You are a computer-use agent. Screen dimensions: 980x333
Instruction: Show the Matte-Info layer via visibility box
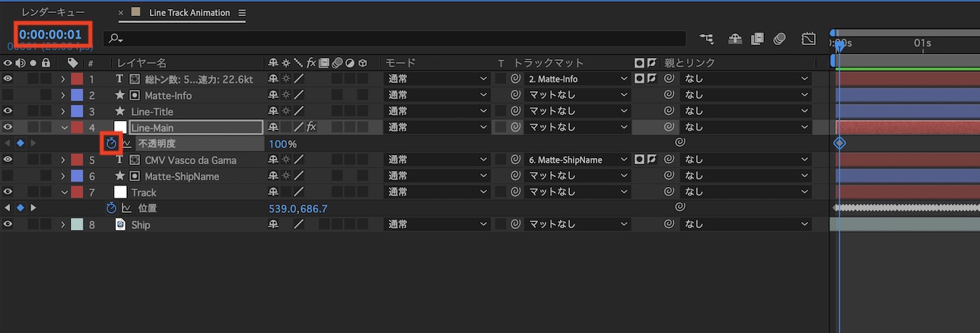pyautogui.click(x=8, y=95)
